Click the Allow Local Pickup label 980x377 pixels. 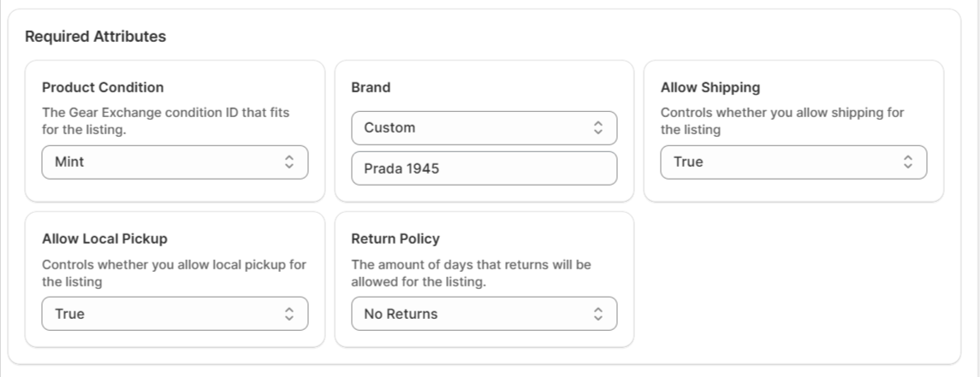(x=104, y=239)
